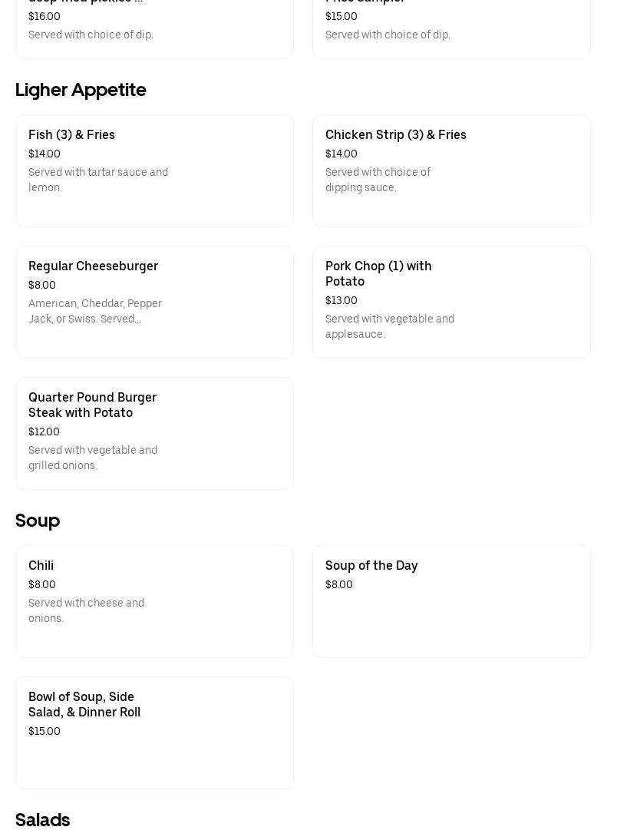Click the Ligher Appetite section heading

(x=81, y=90)
